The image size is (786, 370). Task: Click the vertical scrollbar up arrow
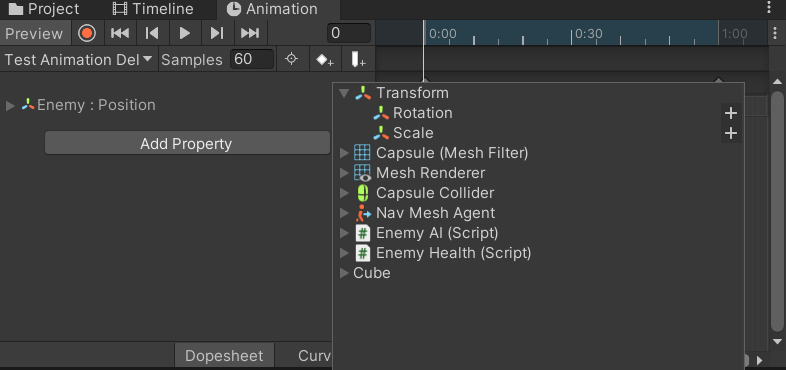pos(777,82)
